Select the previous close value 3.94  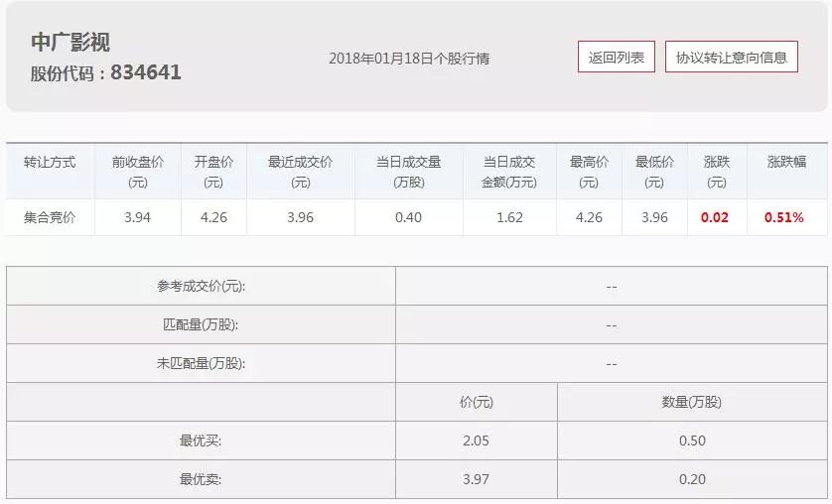coord(137,217)
